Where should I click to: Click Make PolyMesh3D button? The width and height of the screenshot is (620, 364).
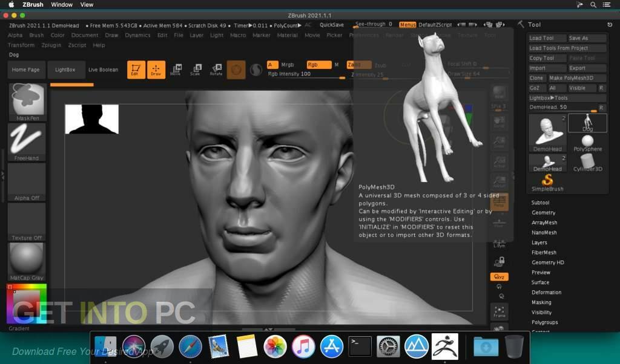(577, 78)
